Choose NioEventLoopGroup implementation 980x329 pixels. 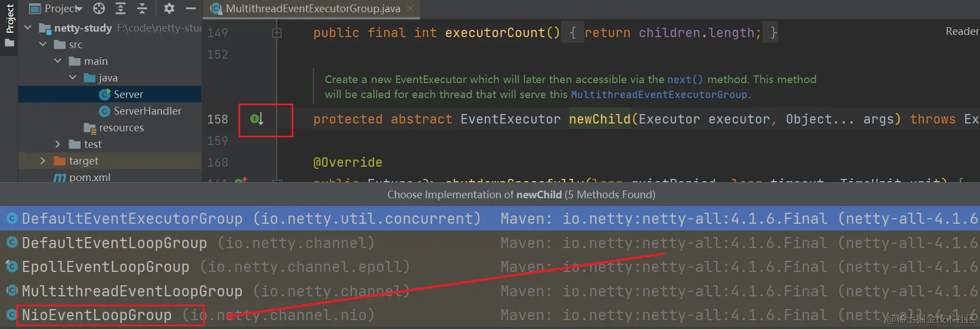[x=490, y=315]
